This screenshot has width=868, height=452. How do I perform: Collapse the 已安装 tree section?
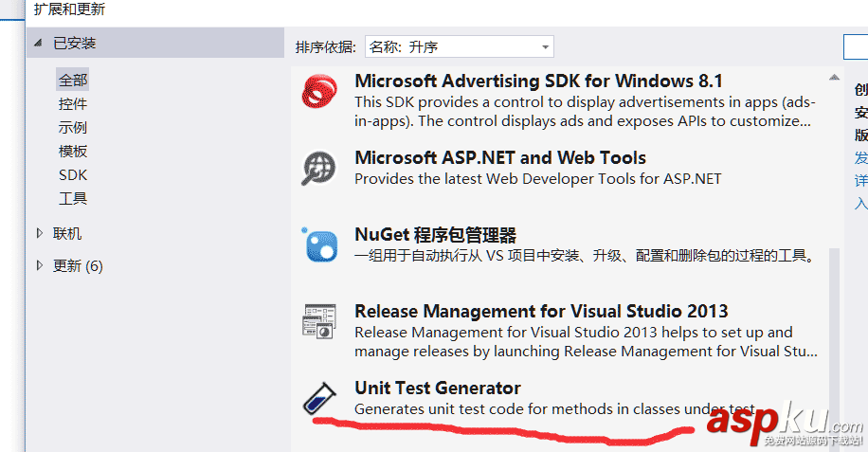coord(39,43)
